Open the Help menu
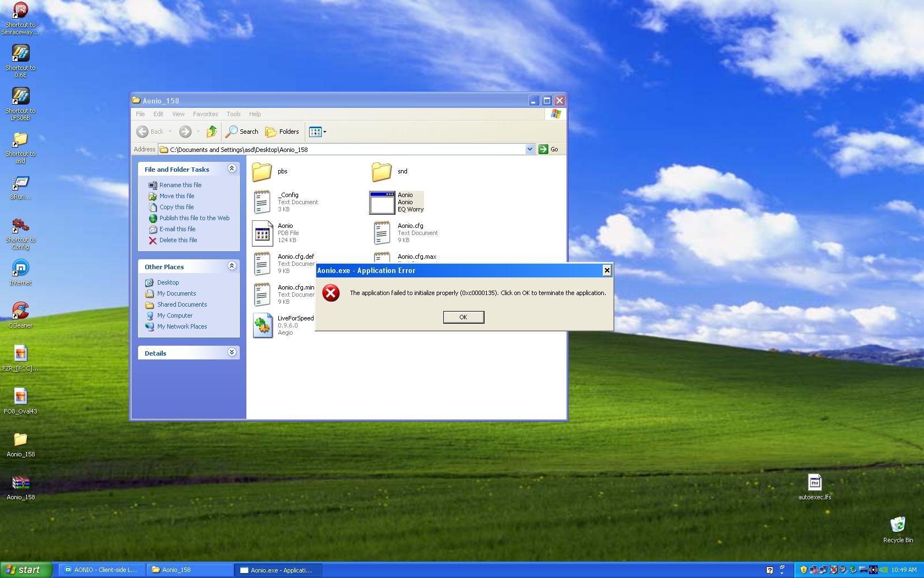Screen dimensions: 924x578 (x=255, y=114)
